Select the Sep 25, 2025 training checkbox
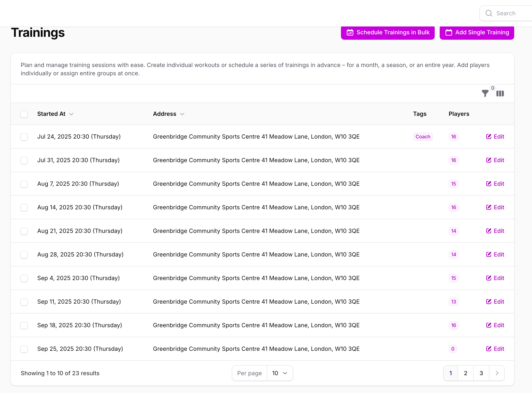The image size is (532, 393). tap(24, 349)
